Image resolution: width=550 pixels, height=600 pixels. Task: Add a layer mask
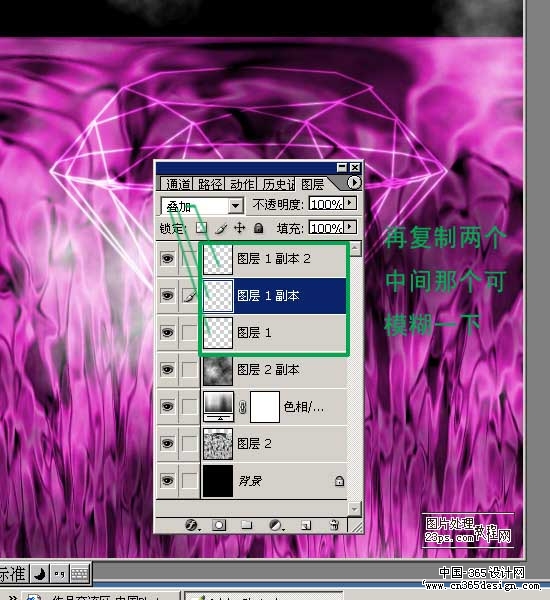219,525
